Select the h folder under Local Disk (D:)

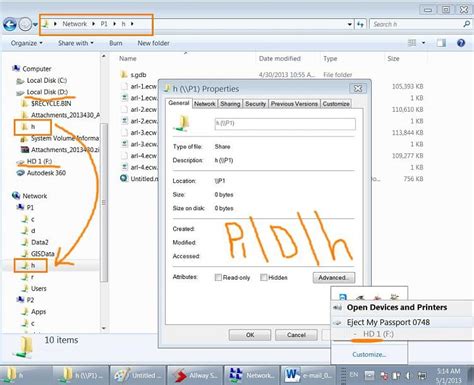33,127
